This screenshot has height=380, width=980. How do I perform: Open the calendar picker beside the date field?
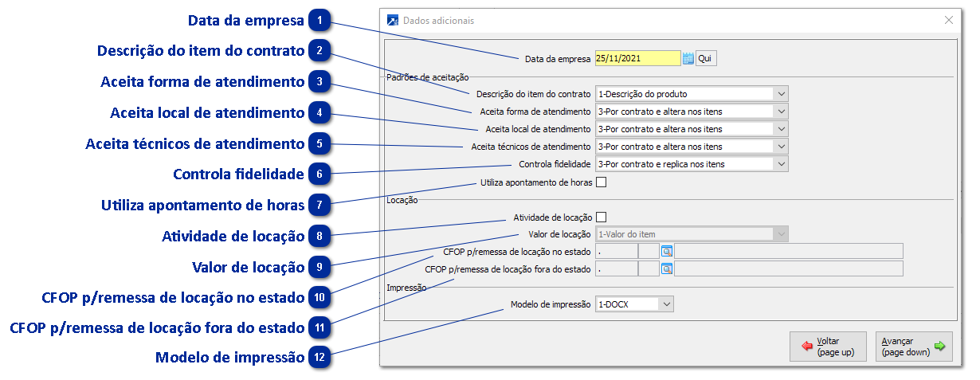click(x=688, y=58)
